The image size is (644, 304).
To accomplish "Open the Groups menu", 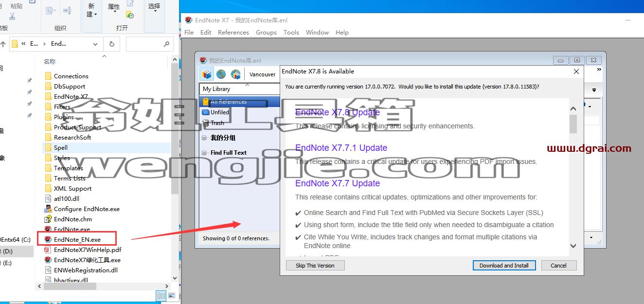I will (x=266, y=33).
